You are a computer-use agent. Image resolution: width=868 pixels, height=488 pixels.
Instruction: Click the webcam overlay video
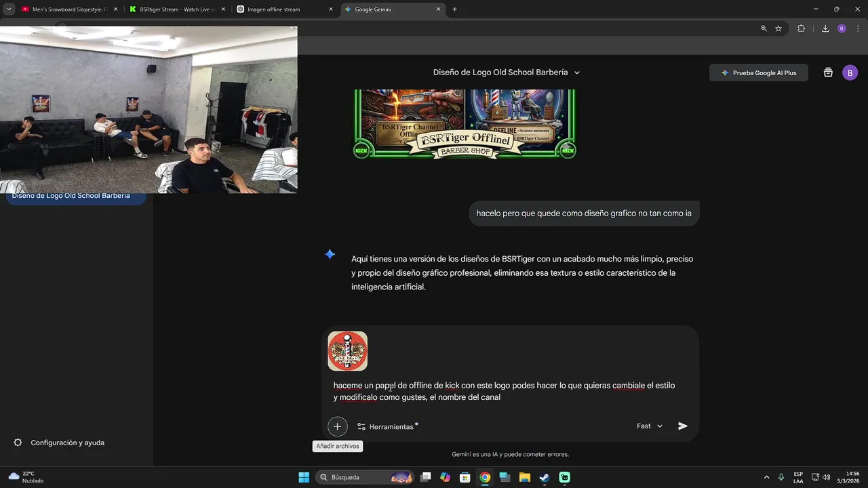(149, 110)
